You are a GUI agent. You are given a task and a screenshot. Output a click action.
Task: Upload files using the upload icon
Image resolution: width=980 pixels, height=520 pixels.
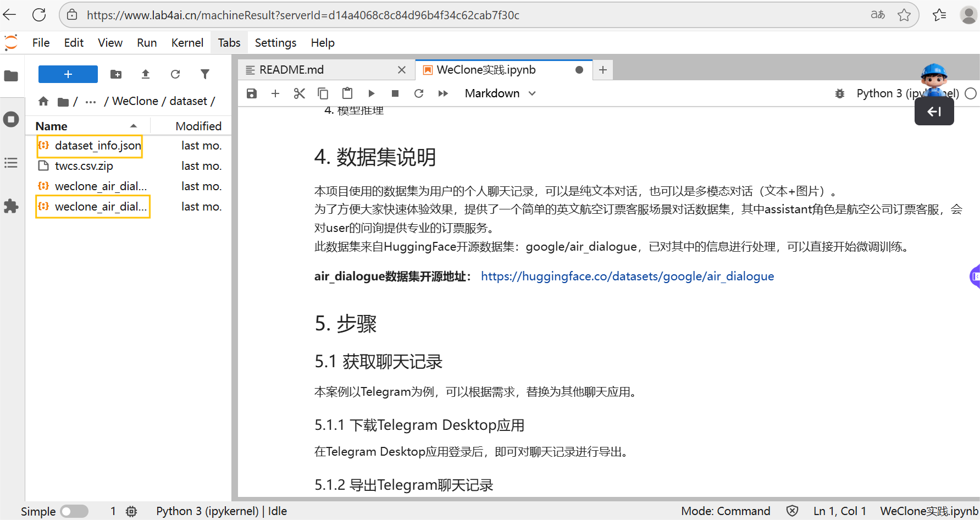pos(146,74)
